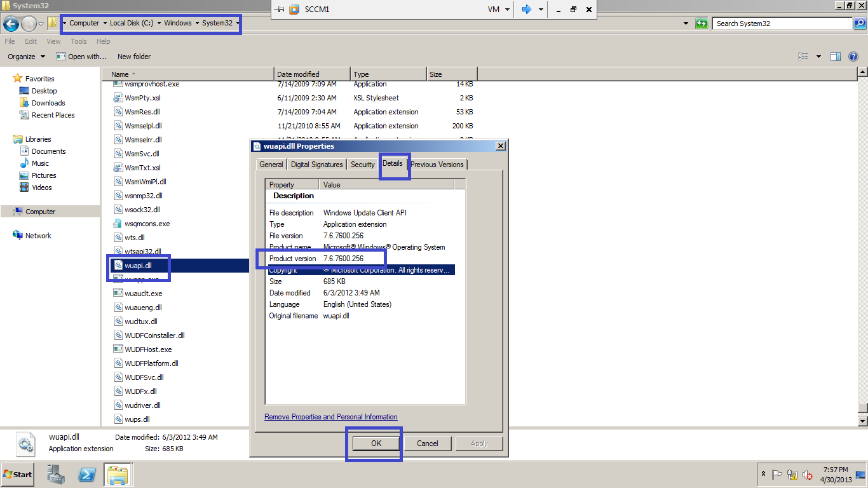The width and height of the screenshot is (868, 488).
Task: Click Cancel in the Properties dialog
Action: [428, 444]
